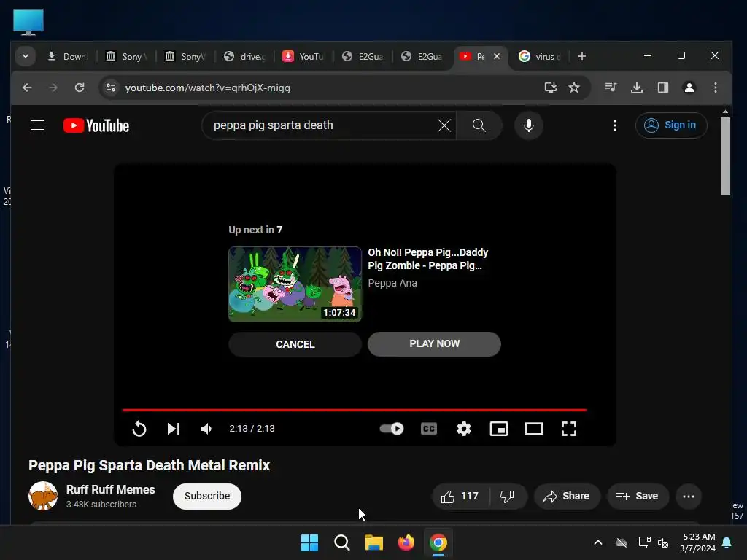View site information icon in address bar

(111, 87)
